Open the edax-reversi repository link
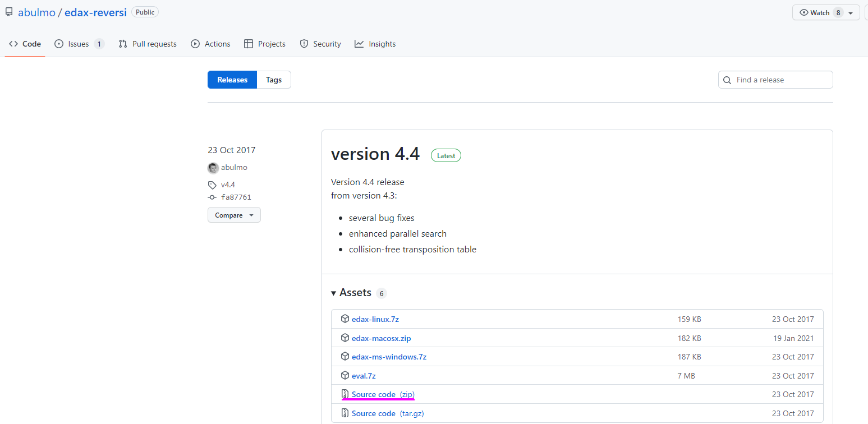The height and width of the screenshot is (424, 868). (95, 12)
